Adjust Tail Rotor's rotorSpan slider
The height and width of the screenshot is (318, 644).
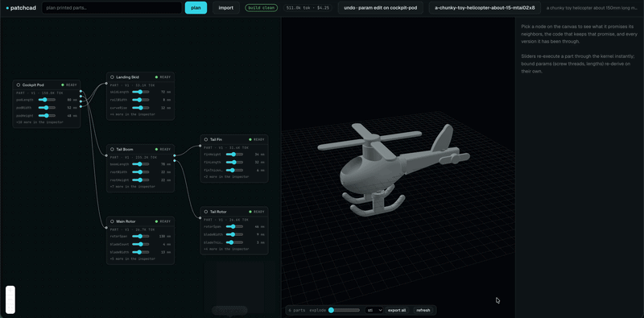point(234,226)
